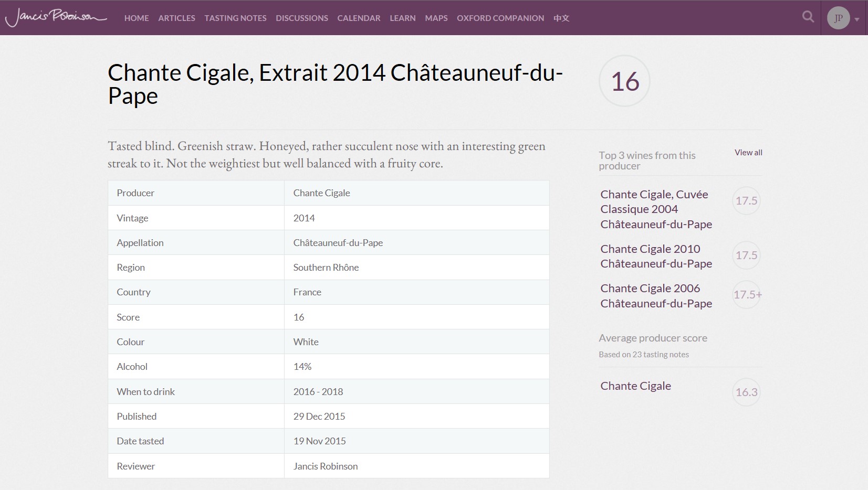
Task: Click Chante Cigale average producer link
Action: pos(635,386)
